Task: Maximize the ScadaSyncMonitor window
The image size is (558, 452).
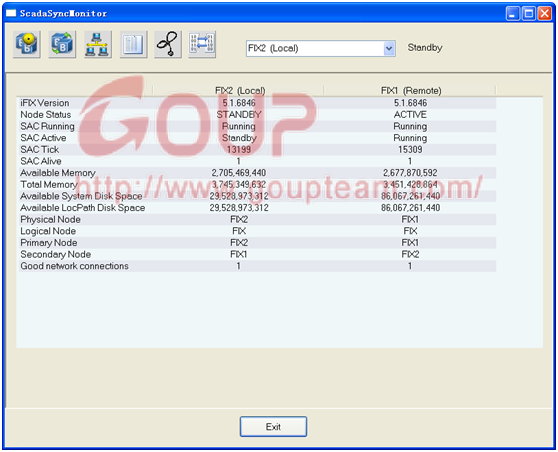Action: pyautogui.click(x=529, y=14)
